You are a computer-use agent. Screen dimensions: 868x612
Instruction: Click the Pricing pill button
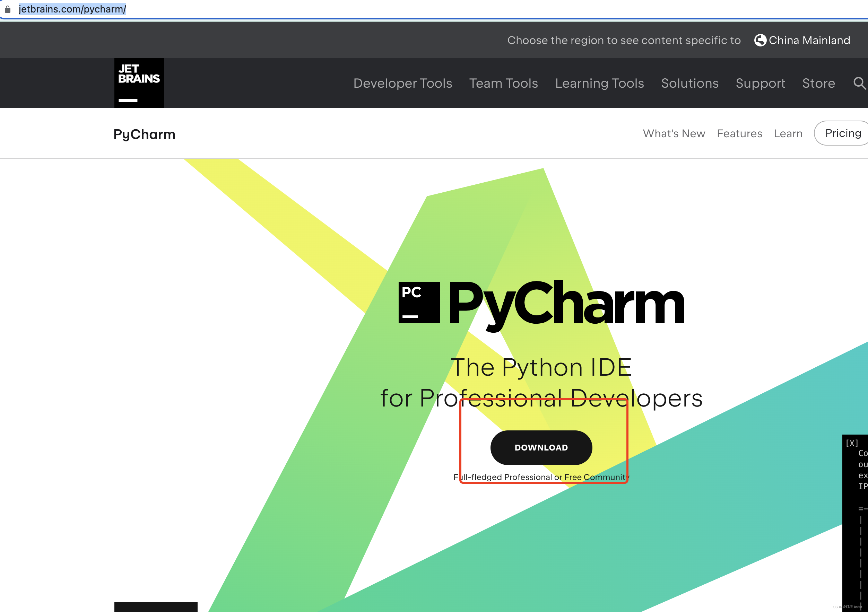tap(843, 133)
